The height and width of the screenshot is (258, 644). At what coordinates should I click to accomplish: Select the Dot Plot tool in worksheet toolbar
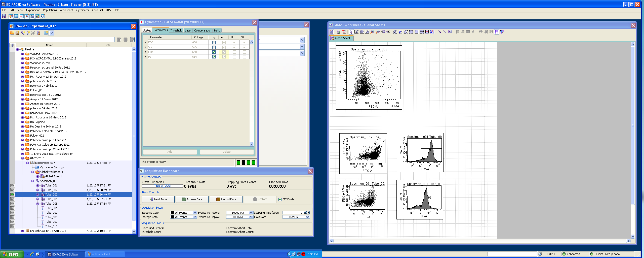coord(356,32)
